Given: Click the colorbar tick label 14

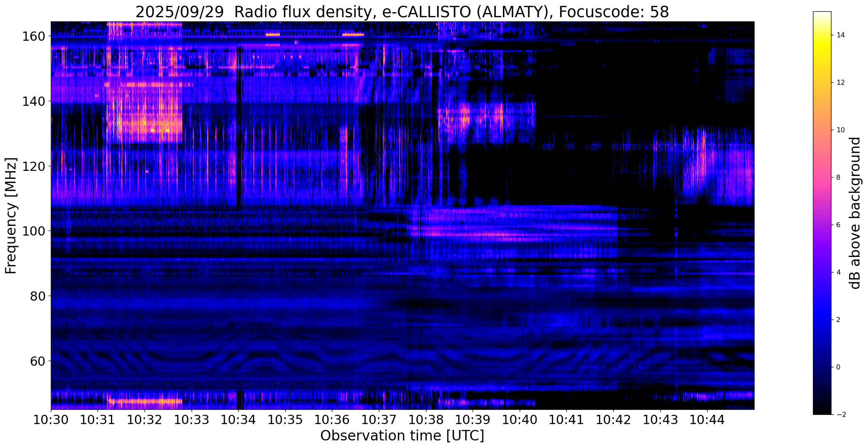Looking at the screenshot, I should (x=841, y=35).
